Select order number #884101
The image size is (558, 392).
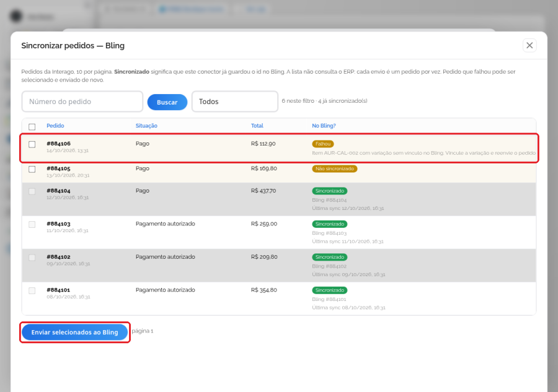[58, 290]
